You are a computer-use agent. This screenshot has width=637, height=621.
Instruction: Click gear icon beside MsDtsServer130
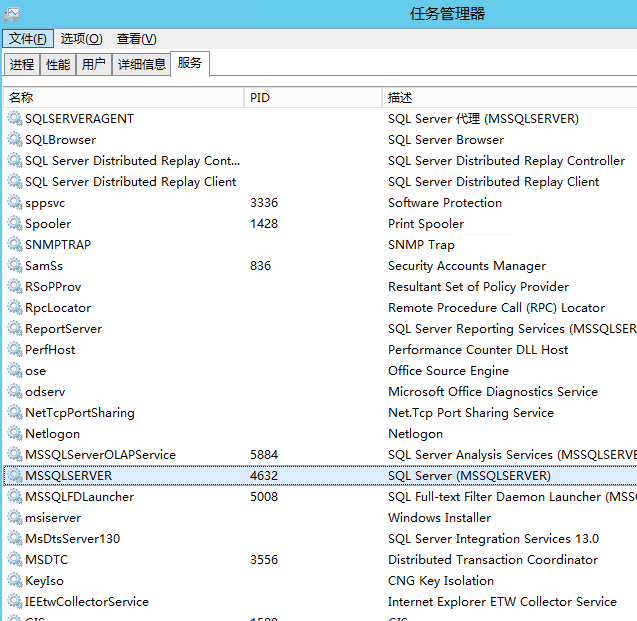15,539
